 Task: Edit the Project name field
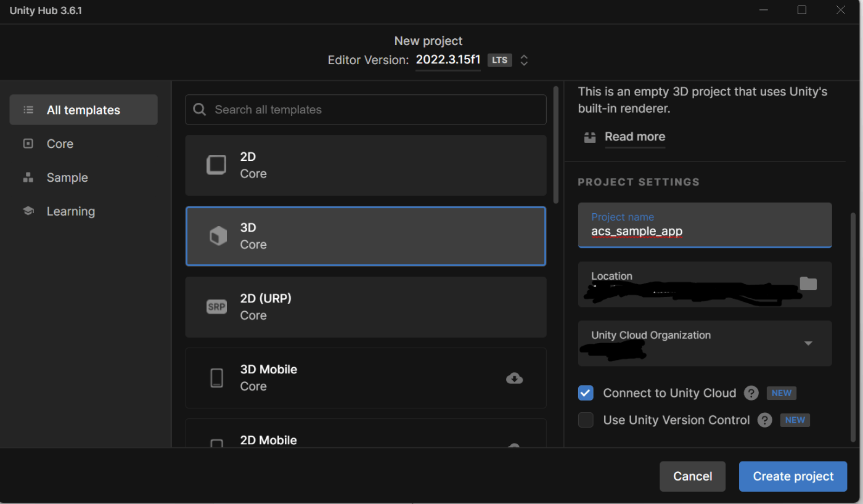(705, 225)
